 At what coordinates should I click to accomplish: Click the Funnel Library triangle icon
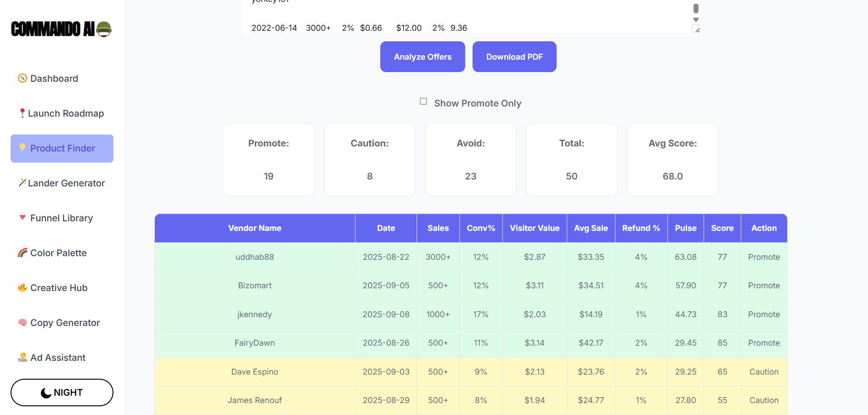[22, 218]
